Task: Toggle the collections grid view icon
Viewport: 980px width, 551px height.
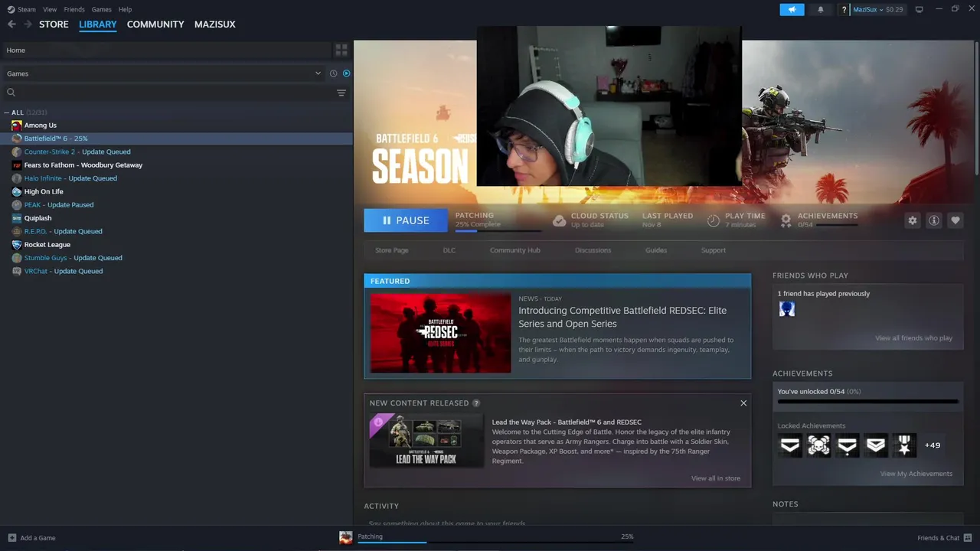Action: click(341, 50)
